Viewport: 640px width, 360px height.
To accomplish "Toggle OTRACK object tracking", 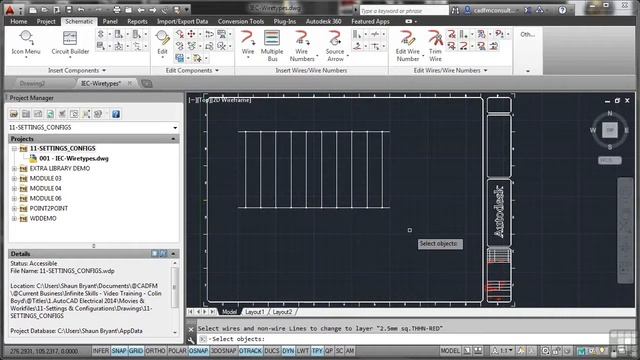I will coord(250,351).
